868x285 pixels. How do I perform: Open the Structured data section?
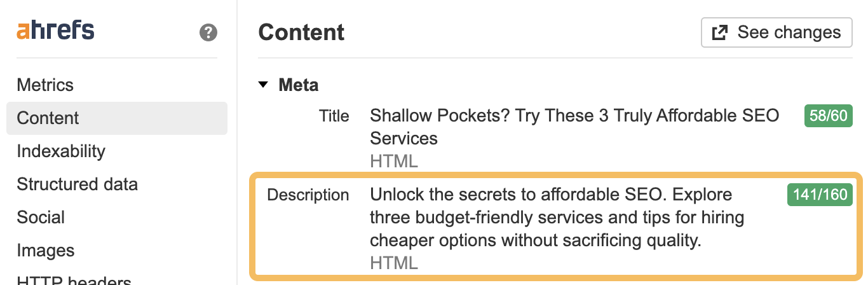(x=77, y=184)
